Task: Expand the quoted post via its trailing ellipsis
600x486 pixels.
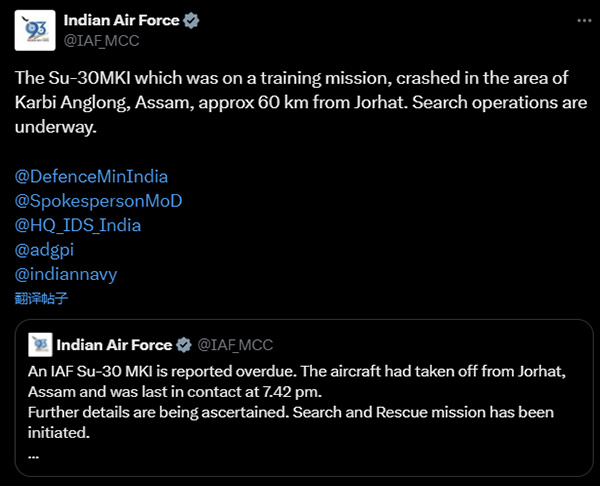Action: [34, 453]
